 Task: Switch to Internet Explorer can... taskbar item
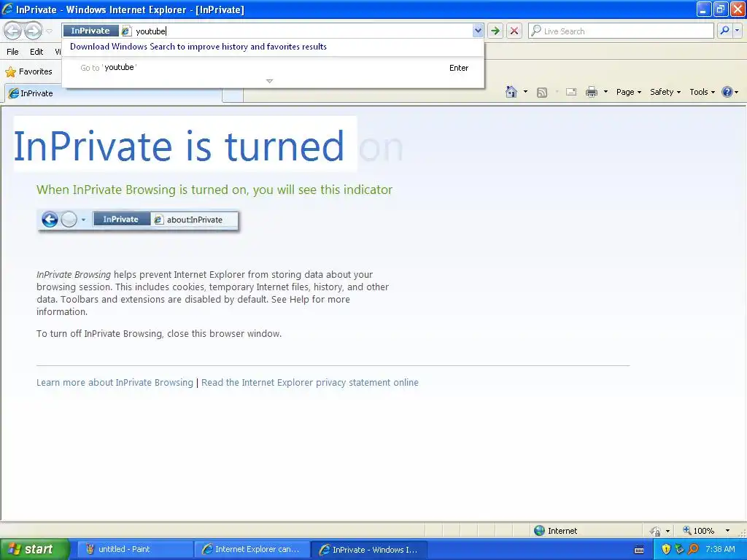pos(252,550)
